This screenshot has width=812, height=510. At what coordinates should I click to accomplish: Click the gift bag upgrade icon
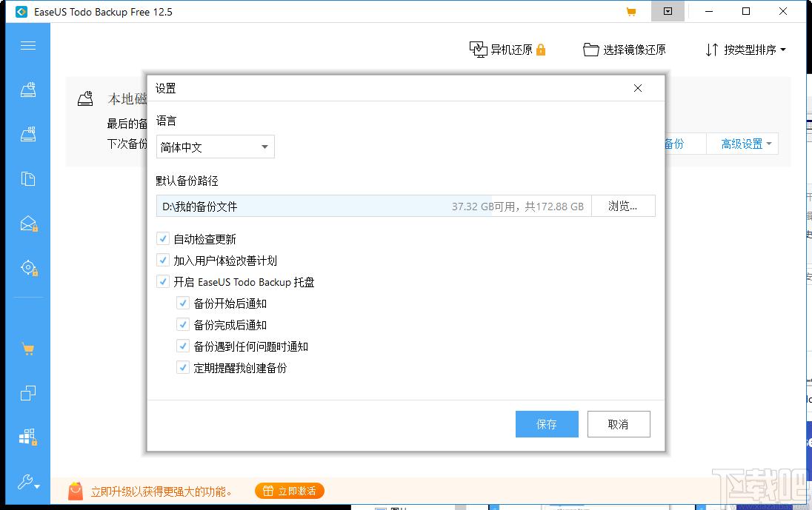click(76, 491)
